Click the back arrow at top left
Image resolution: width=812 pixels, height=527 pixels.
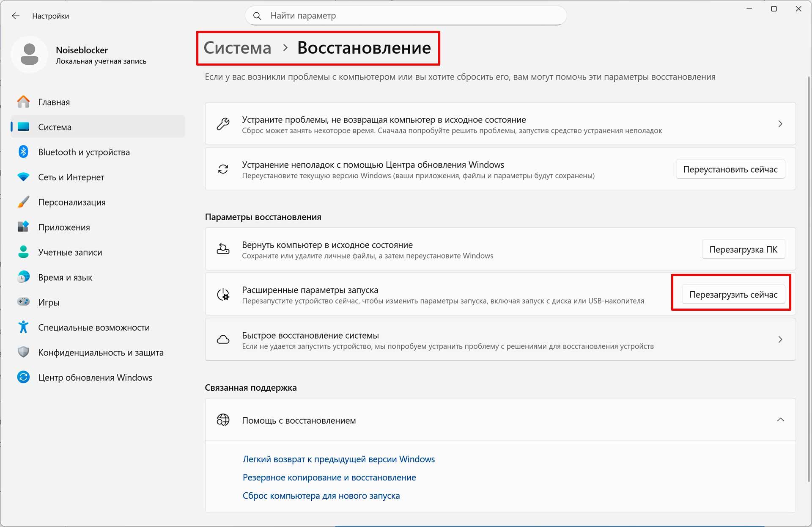coord(16,16)
